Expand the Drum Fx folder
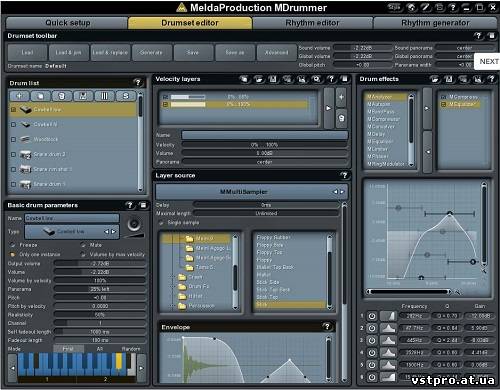 tap(173, 286)
